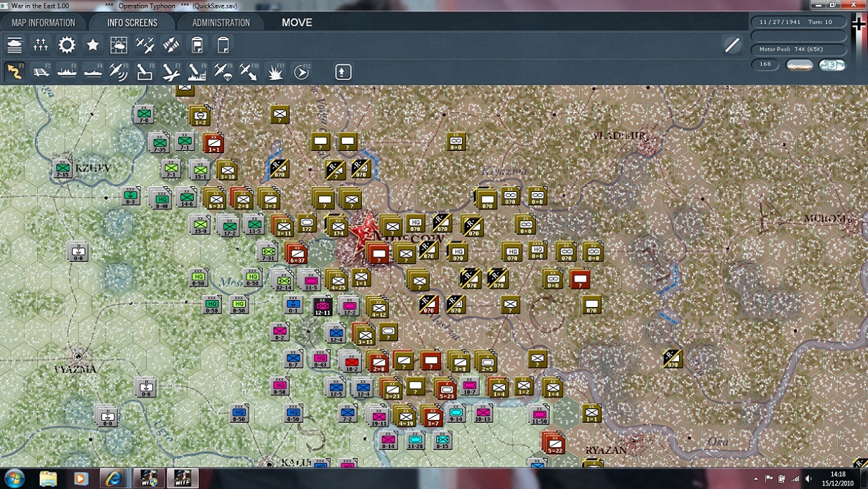Open the order of battle tank icon

[x=14, y=45]
